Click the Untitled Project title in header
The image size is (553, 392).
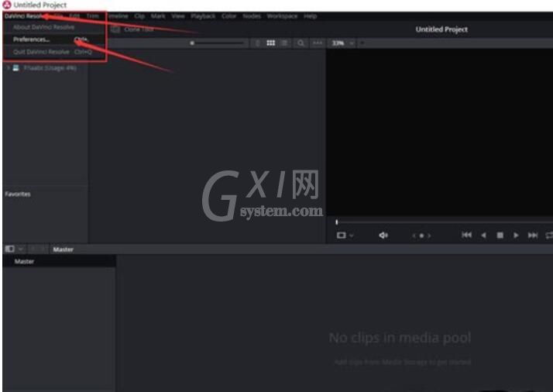tap(441, 29)
